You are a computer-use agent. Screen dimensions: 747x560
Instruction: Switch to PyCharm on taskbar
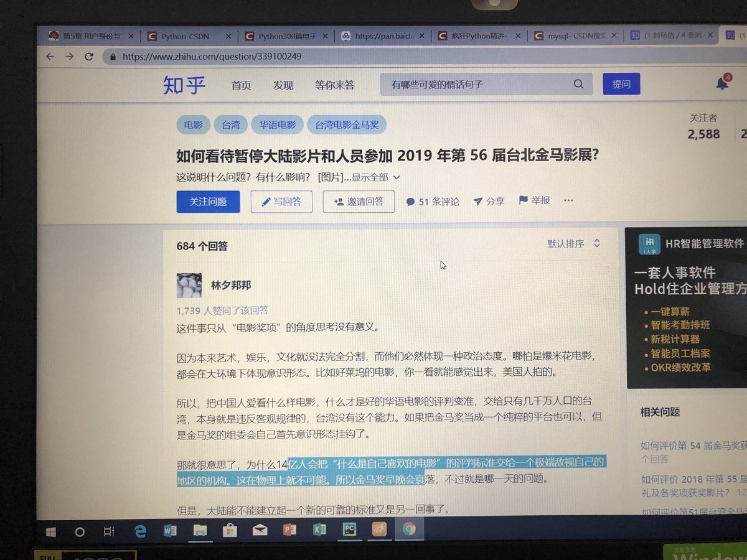click(x=349, y=530)
